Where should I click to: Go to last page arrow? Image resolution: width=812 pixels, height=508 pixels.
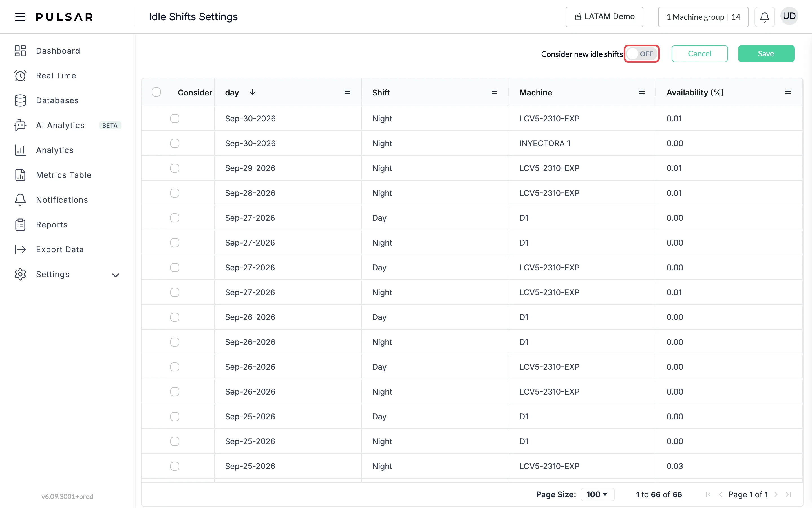point(789,494)
